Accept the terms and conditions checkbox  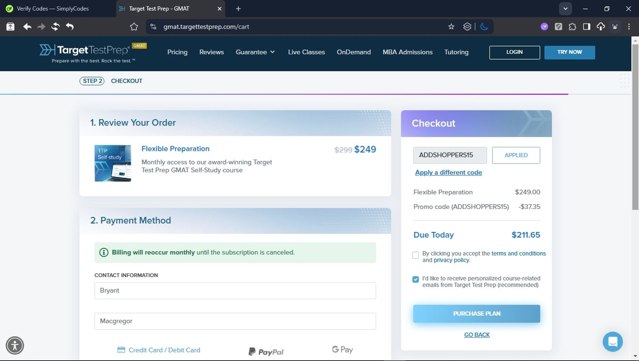tap(415, 255)
